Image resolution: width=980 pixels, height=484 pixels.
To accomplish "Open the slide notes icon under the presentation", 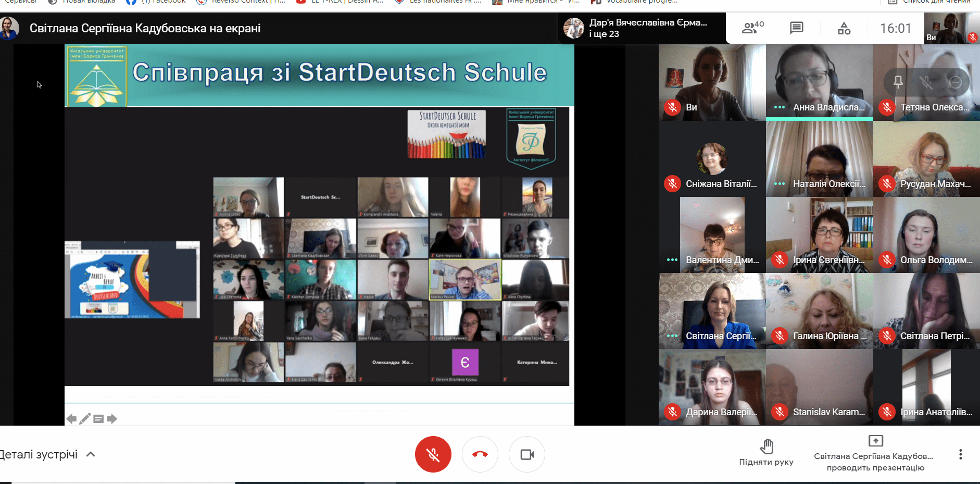I will [98, 418].
